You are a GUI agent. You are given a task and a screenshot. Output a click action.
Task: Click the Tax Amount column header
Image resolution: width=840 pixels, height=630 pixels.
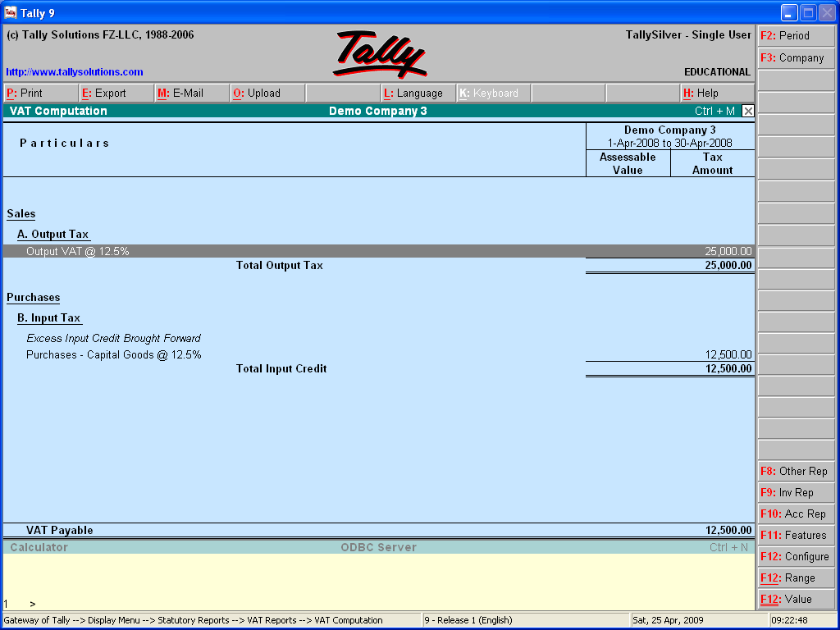[713, 163]
